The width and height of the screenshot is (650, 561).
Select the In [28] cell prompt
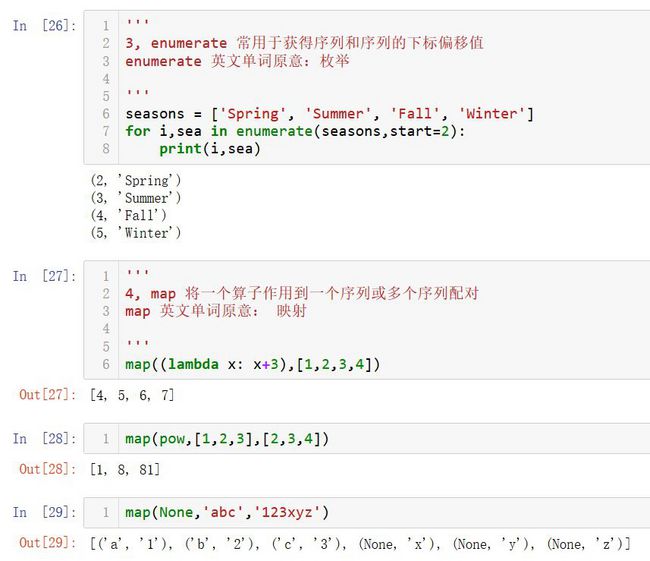44,438
